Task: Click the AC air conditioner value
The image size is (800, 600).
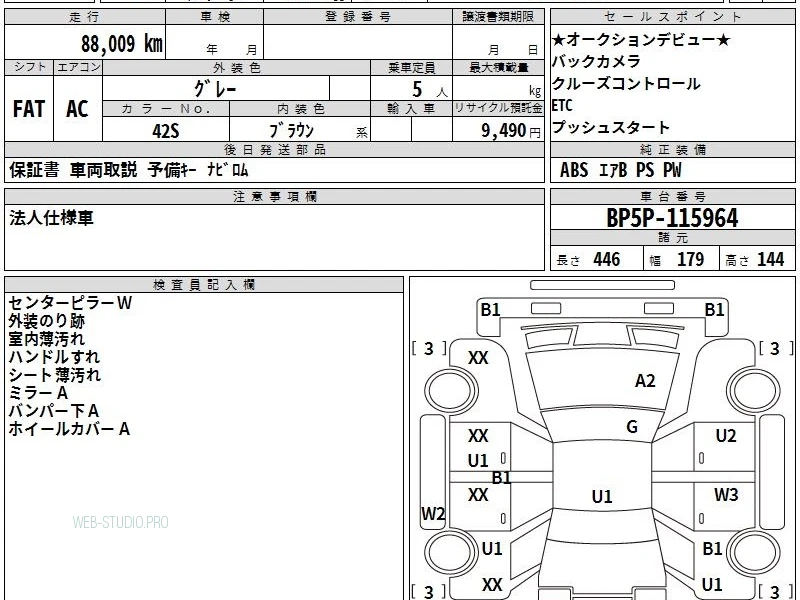Action: [78, 109]
